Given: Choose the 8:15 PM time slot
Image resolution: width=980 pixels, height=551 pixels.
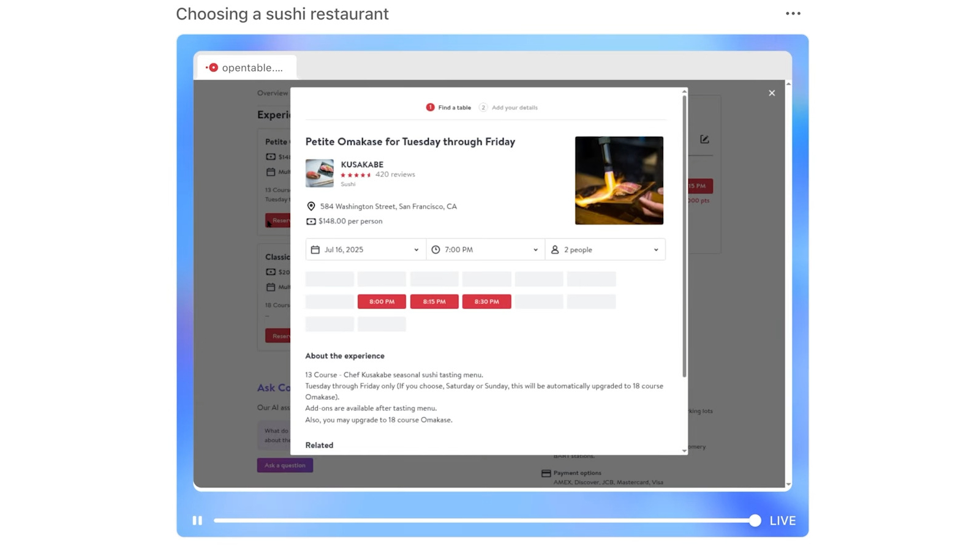Looking at the screenshot, I should click(434, 301).
